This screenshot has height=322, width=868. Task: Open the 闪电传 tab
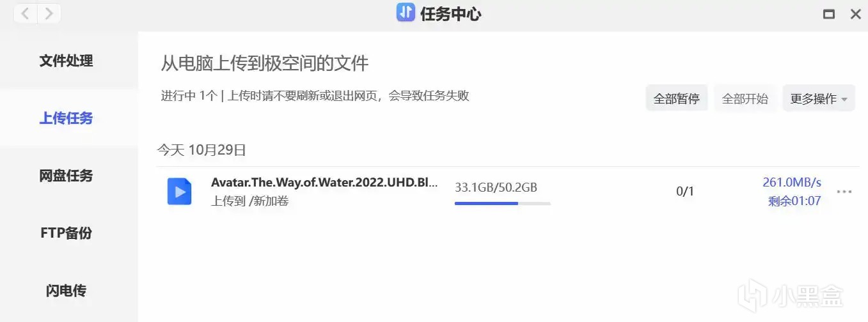(x=67, y=291)
